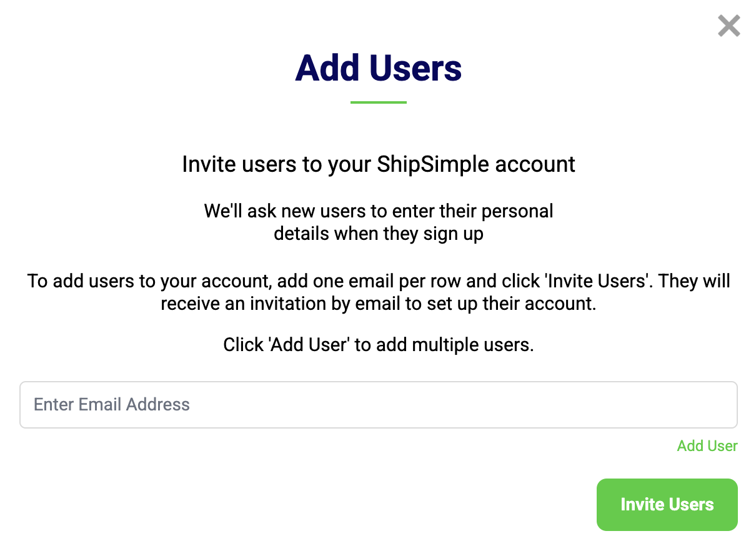Image resolution: width=756 pixels, height=551 pixels.
Task: Click the 'Click 'Add User' to add multiple users' hint
Action: (378, 345)
